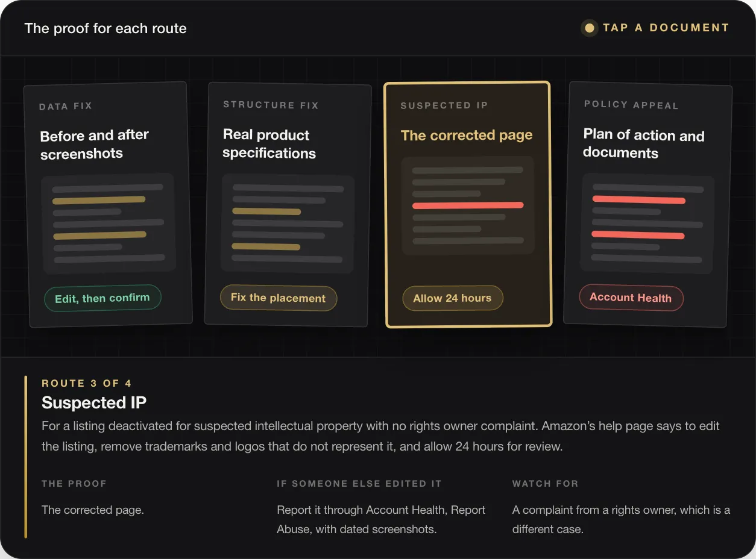Click the 'TAP A DOCUMENT' hint label

(x=666, y=28)
